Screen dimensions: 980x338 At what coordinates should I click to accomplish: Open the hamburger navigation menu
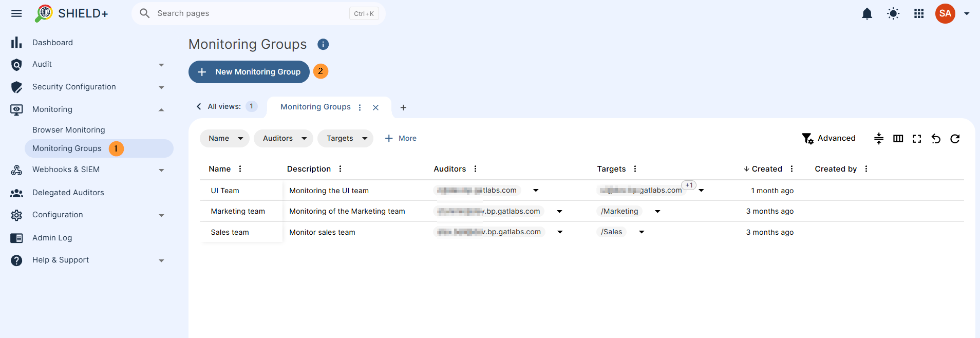16,13
